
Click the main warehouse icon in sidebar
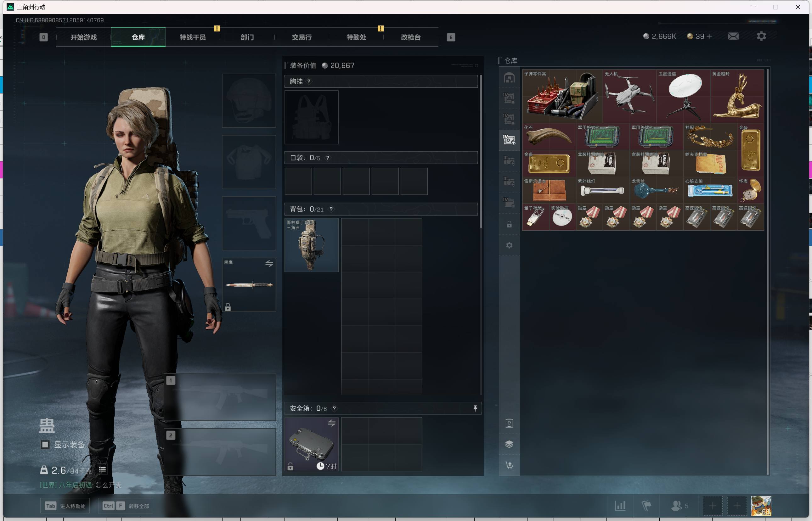click(509, 78)
